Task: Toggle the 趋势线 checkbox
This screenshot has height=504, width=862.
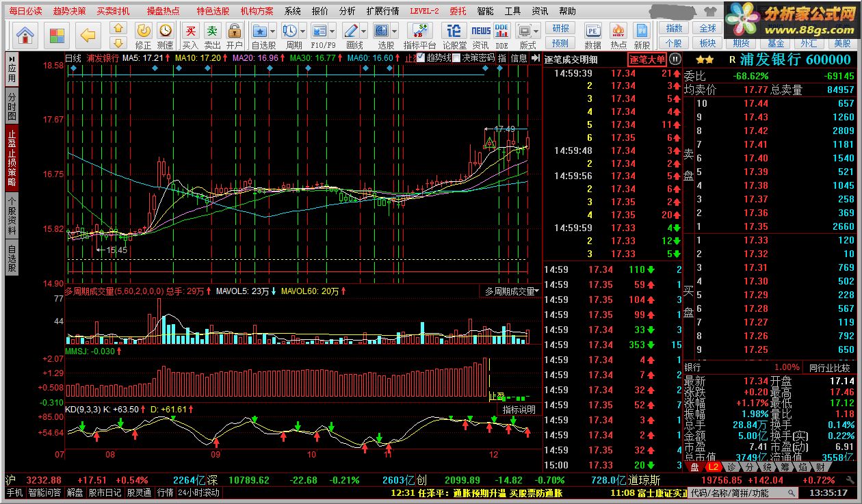Action: coord(420,58)
